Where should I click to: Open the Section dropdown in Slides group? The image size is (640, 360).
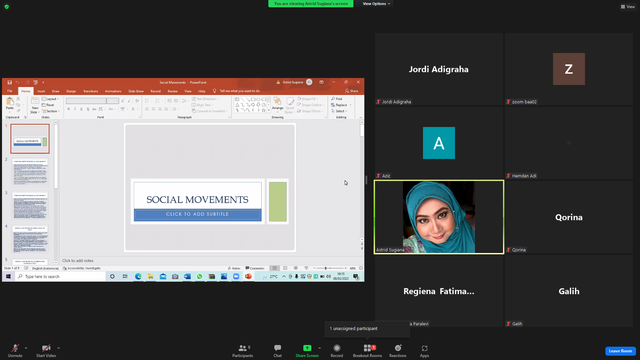(51, 111)
